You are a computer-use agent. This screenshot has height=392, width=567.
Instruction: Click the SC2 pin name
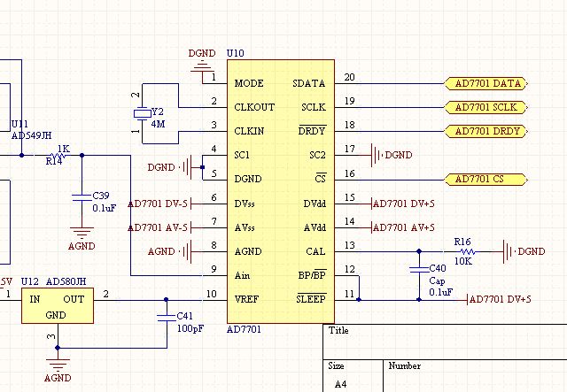click(317, 155)
